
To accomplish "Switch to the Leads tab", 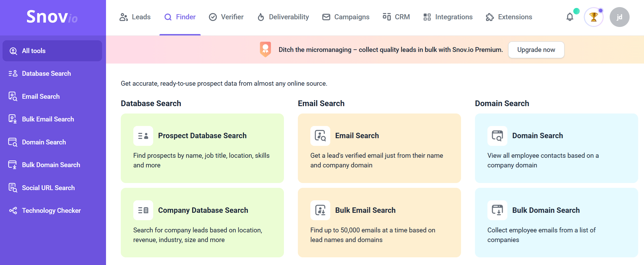I will tap(135, 17).
